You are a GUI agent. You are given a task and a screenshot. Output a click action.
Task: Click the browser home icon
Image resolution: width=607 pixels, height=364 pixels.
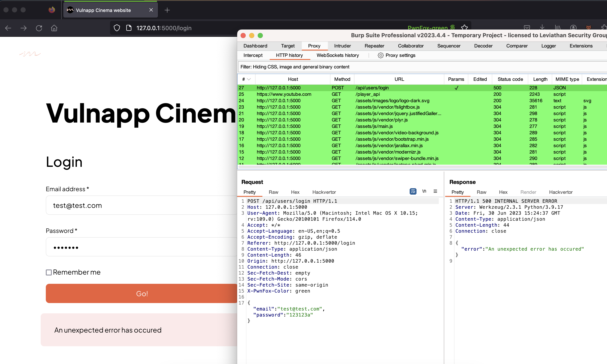click(x=54, y=28)
